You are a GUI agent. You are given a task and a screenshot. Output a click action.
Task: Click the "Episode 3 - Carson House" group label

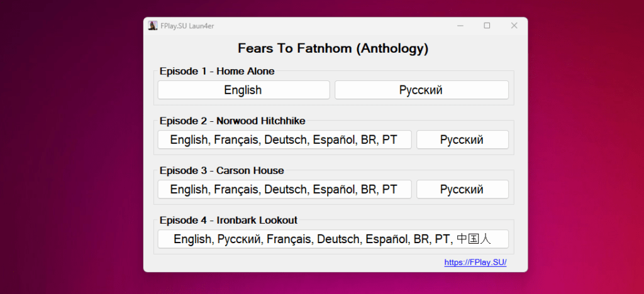221,170
